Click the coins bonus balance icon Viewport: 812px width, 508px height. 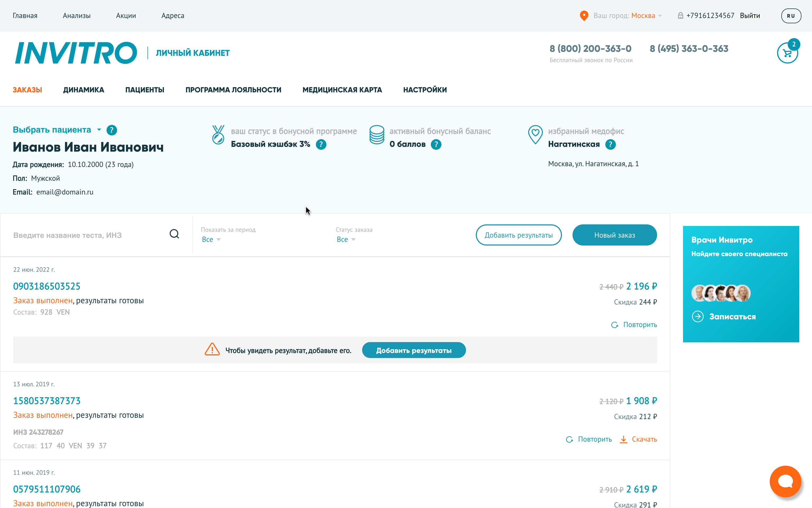(376, 135)
